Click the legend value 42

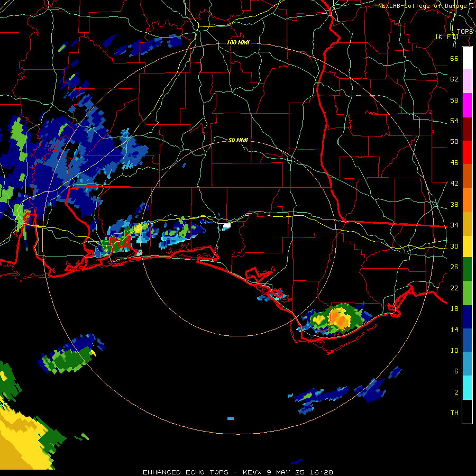(x=454, y=183)
